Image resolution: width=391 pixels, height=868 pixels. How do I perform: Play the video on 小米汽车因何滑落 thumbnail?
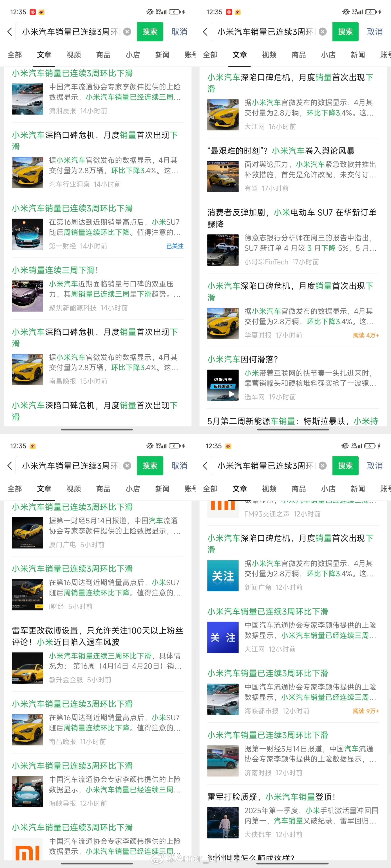[x=232, y=393]
